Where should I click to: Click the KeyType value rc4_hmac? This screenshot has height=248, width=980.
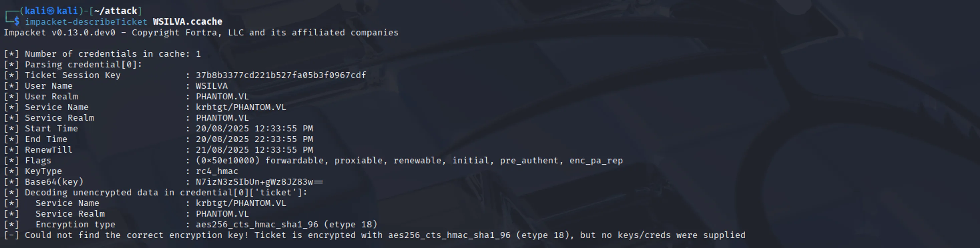217,171
